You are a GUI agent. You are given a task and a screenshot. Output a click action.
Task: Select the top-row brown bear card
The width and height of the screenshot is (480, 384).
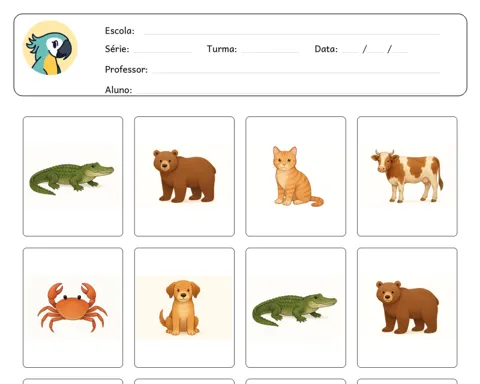tap(184, 176)
